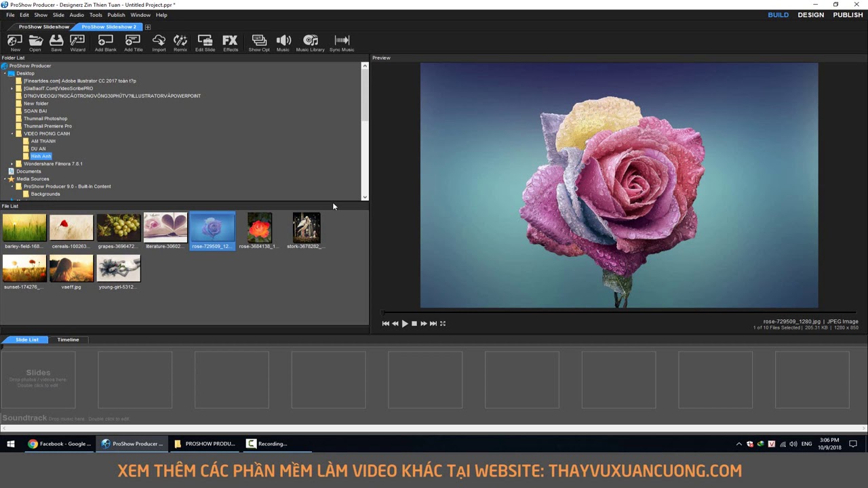Click the Music toolbar icon
This screenshot has height=488, width=868.
click(283, 43)
